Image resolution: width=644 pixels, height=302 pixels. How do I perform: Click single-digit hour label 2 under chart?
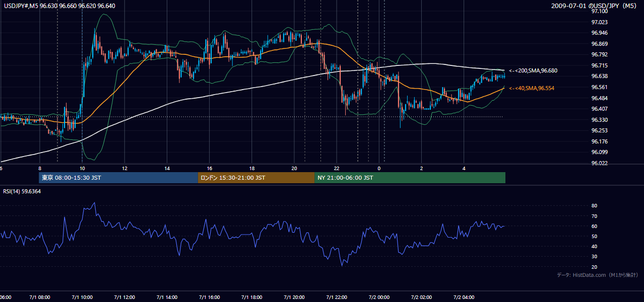point(421,169)
